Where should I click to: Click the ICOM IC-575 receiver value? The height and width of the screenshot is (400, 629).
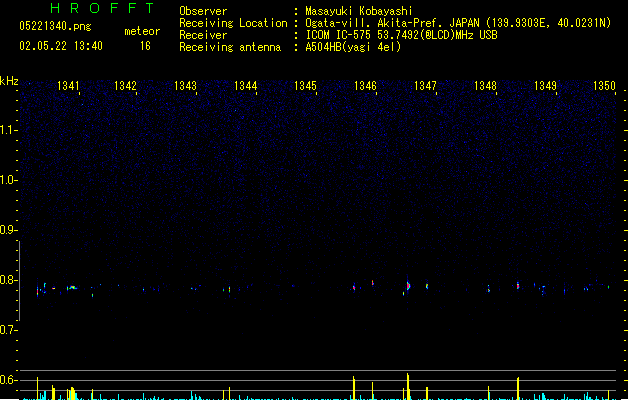coord(402,35)
